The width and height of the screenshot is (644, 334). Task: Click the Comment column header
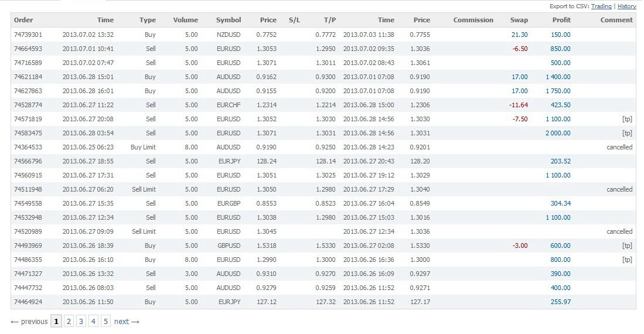[616, 20]
